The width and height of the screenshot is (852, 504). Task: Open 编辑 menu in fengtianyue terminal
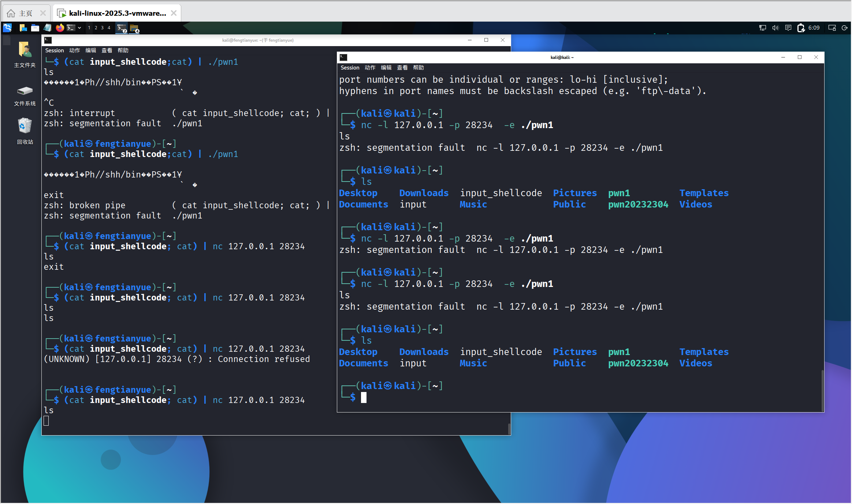click(x=90, y=51)
